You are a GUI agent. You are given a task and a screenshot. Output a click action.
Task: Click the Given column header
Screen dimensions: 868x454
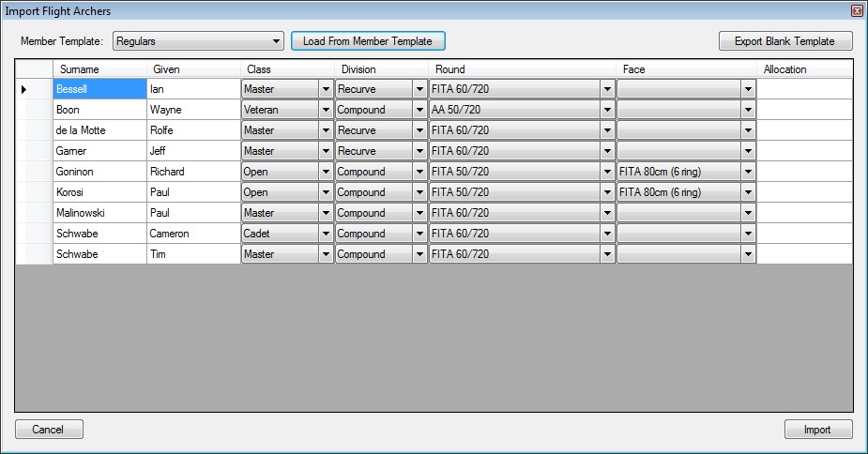pos(193,69)
